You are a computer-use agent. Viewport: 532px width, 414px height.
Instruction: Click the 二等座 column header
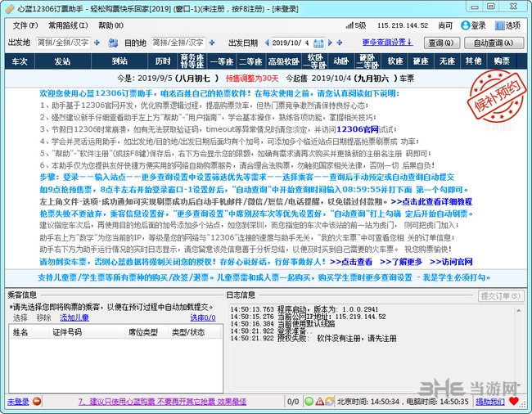coord(250,61)
